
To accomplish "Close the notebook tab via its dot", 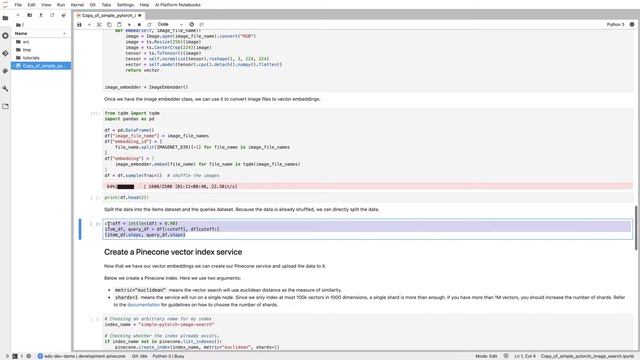I will pyautogui.click(x=140, y=16).
